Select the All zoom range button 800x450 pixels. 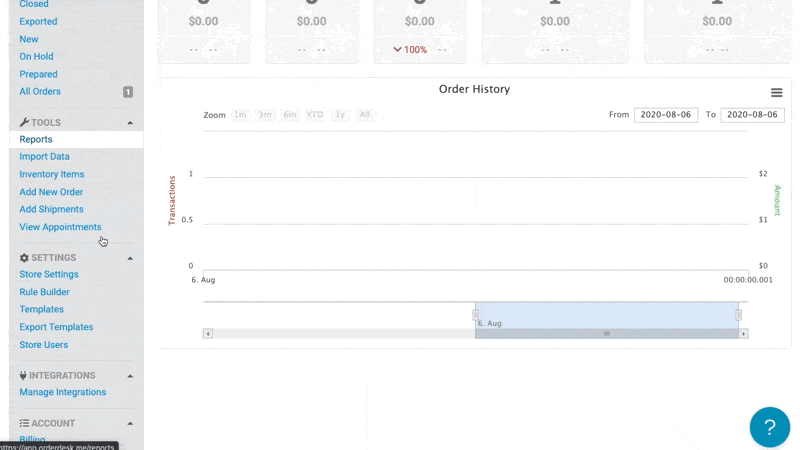pos(365,115)
